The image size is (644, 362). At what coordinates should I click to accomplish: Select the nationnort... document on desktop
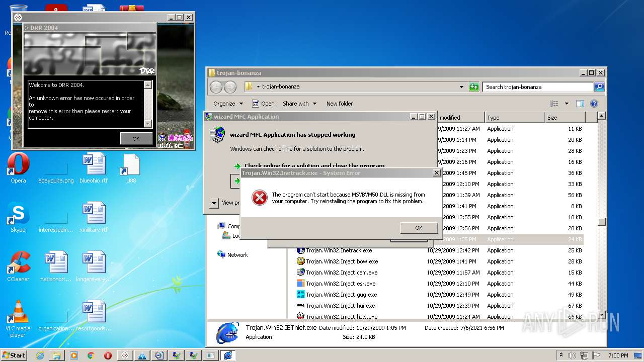(x=56, y=266)
